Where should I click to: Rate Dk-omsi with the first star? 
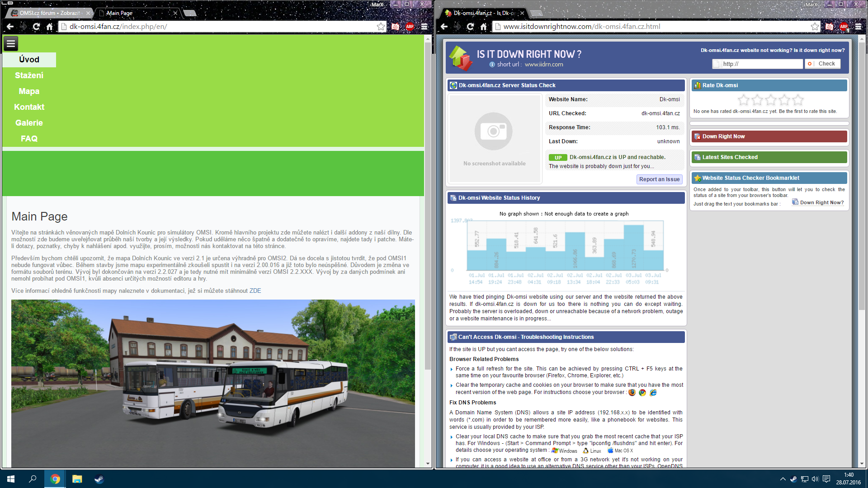[743, 100]
